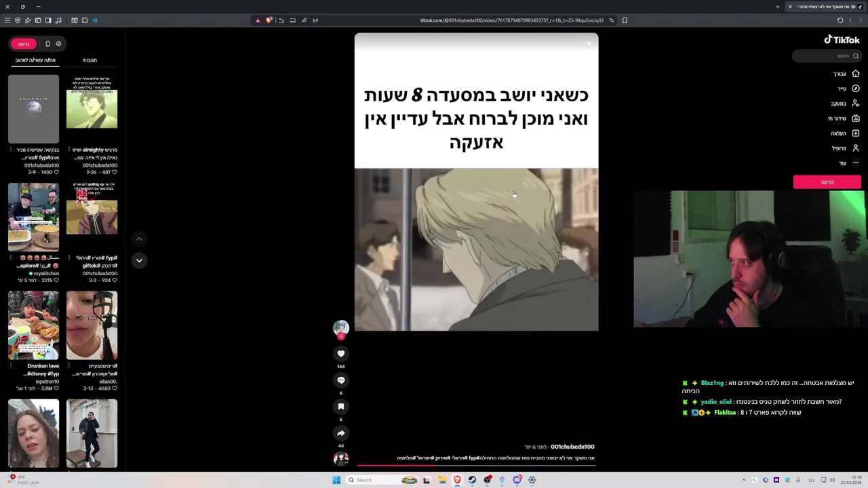The height and width of the screenshot is (488, 868).
Task: Open the Following (במעקב) icon
Action: (856, 103)
